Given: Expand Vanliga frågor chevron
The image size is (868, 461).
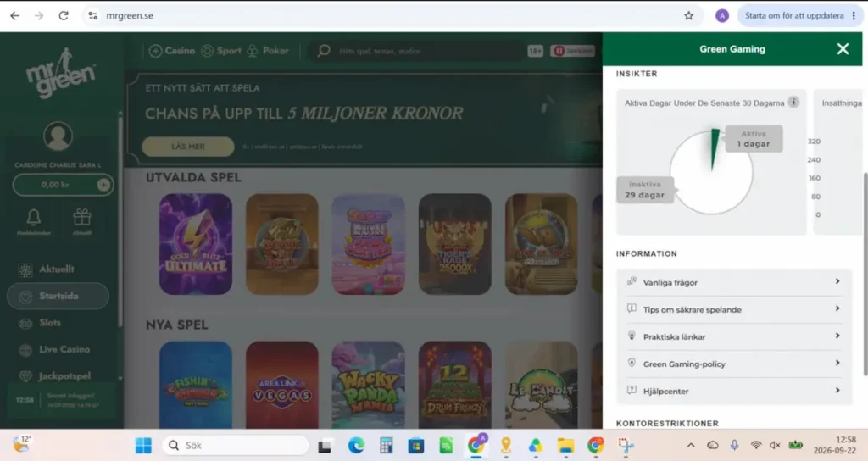Looking at the screenshot, I should tap(837, 281).
